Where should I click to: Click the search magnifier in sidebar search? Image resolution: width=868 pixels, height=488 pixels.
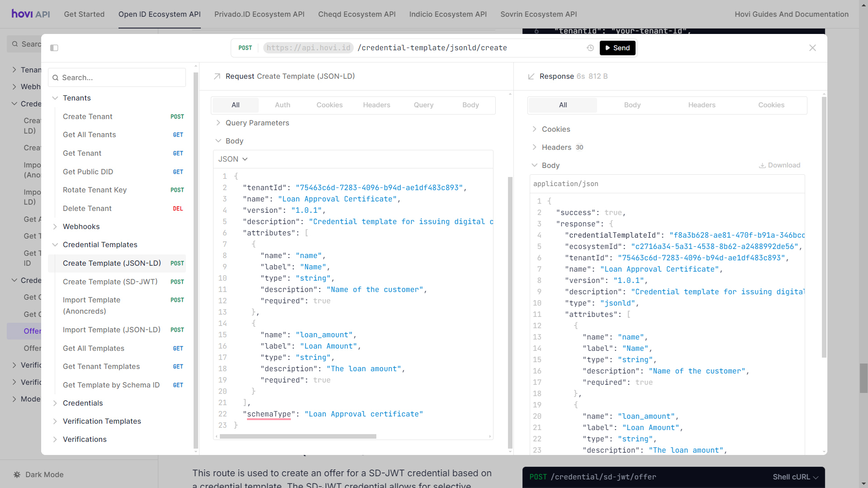point(56,78)
